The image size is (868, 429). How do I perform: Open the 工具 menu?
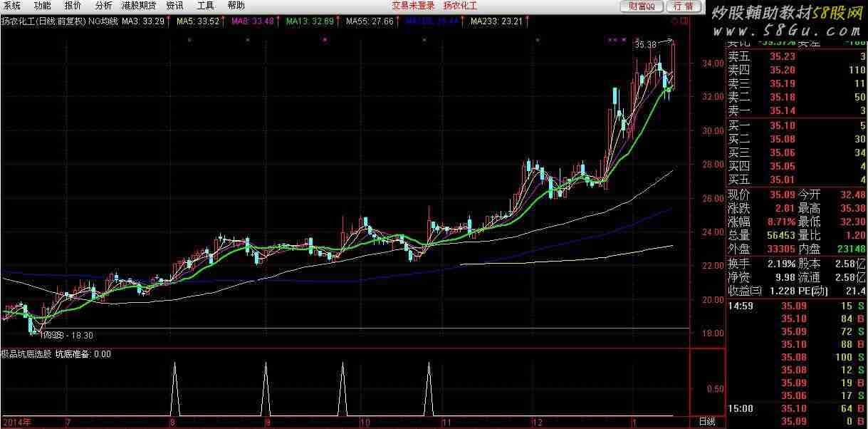tap(206, 5)
